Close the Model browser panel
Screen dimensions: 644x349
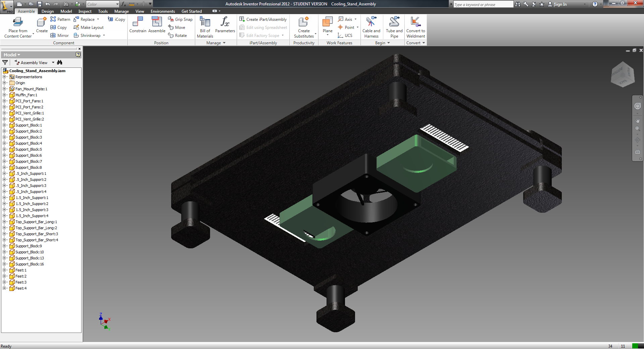pyautogui.click(x=80, y=49)
